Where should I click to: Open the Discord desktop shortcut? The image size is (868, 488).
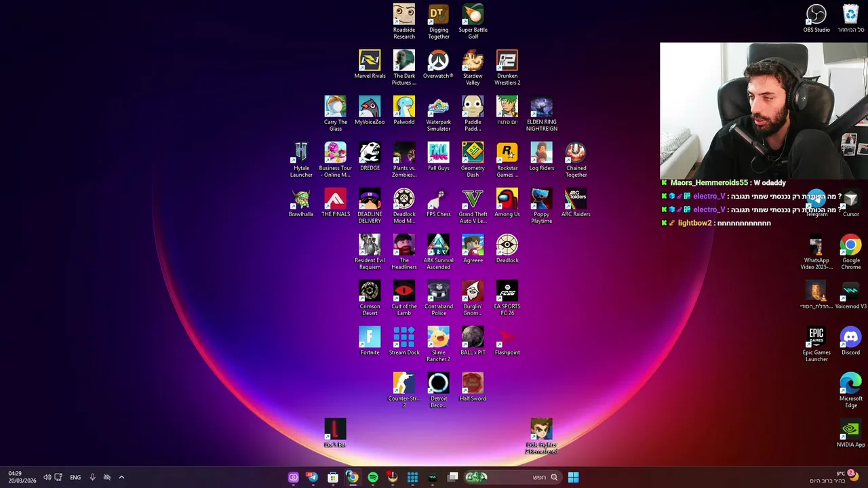(850, 341)
